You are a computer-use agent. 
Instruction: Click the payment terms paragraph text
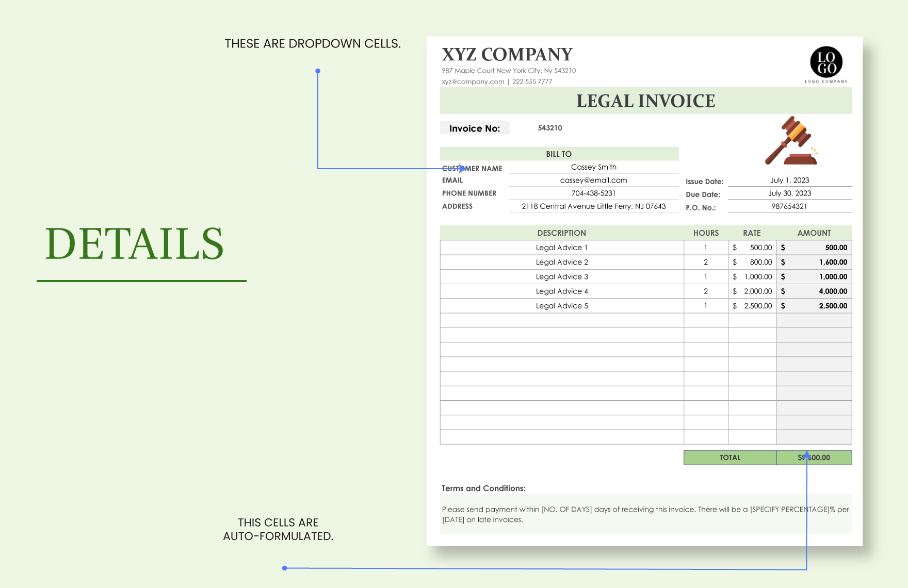(x=645, y=514)
